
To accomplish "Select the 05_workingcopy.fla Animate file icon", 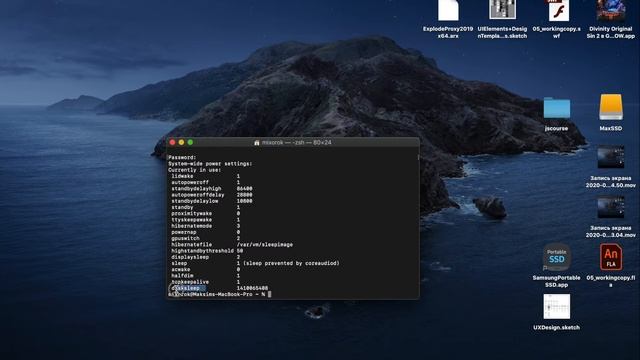I will (x=611, y=257).
